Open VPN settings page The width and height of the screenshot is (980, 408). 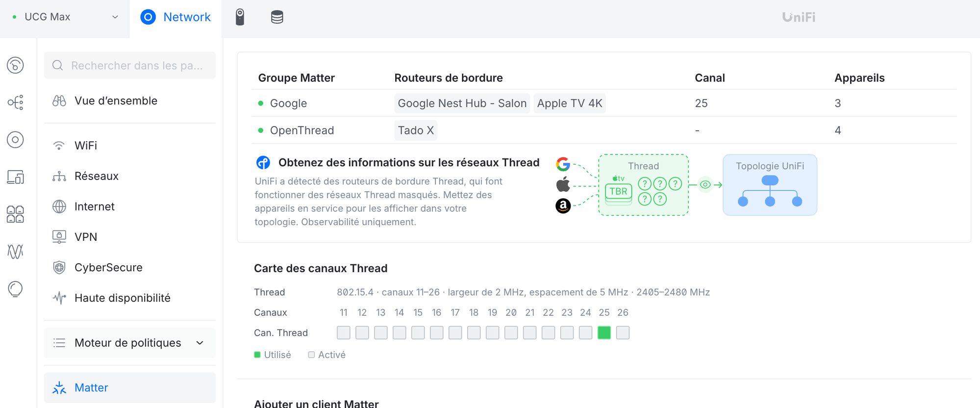[x=130, y=237]
